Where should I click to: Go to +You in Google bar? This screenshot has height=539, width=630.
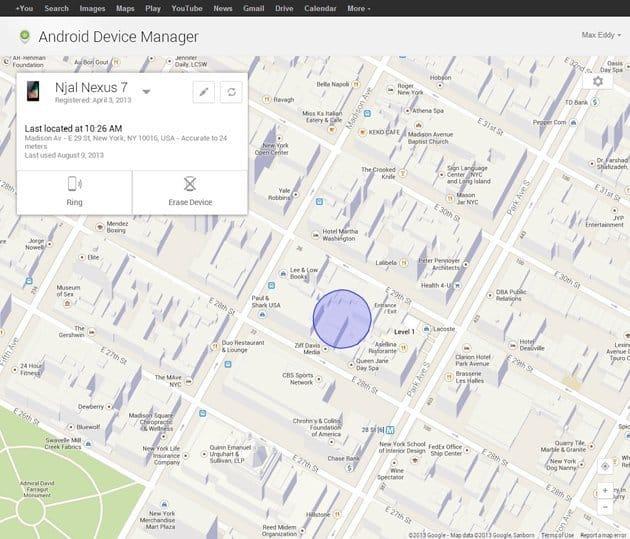click(25, 8)
